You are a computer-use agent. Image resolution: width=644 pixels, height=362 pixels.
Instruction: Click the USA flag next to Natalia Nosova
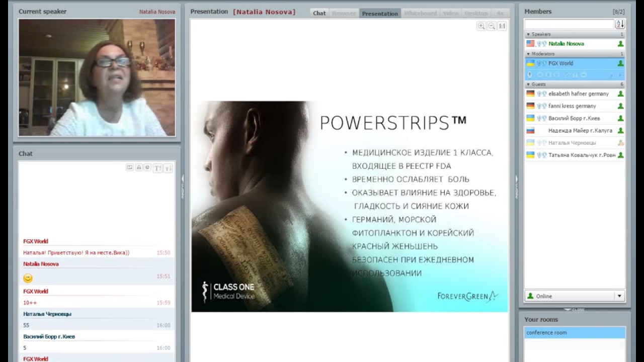click(530, 44)
